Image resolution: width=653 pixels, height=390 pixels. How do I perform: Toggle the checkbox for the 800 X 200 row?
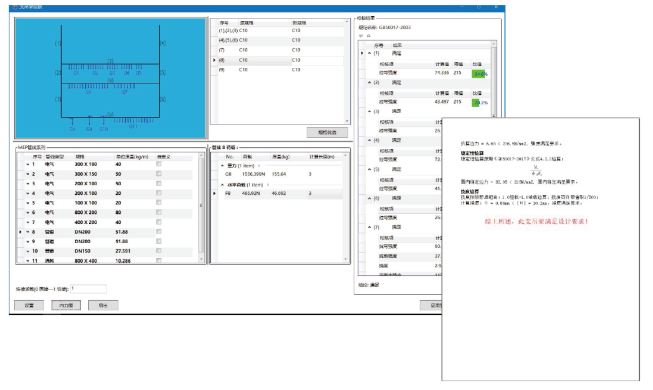tap(159, 212)
